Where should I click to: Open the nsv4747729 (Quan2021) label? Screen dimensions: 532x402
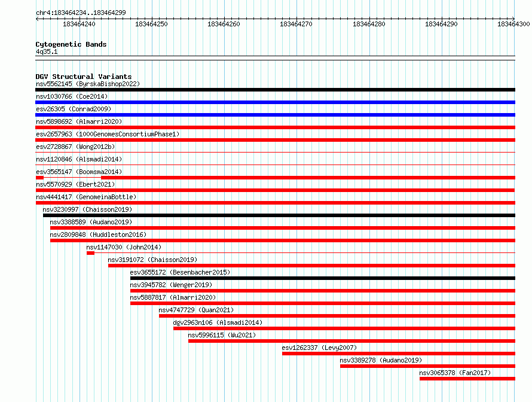pos(196,310)
